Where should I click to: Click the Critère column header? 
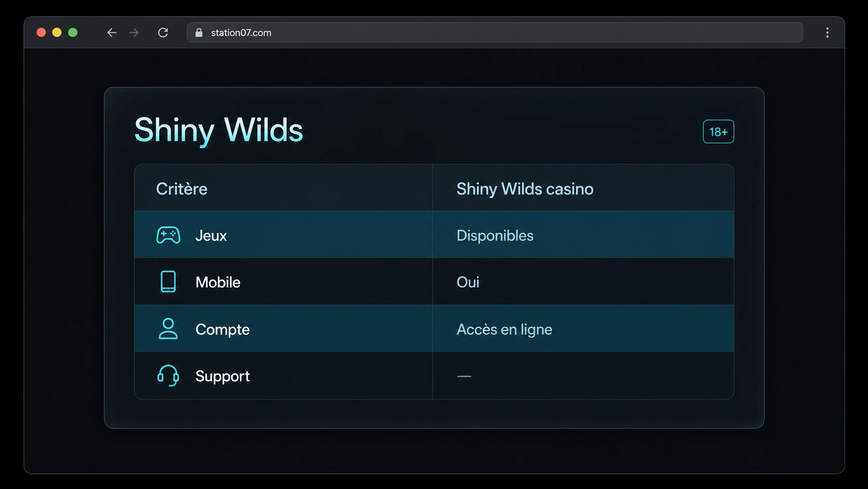182,189
